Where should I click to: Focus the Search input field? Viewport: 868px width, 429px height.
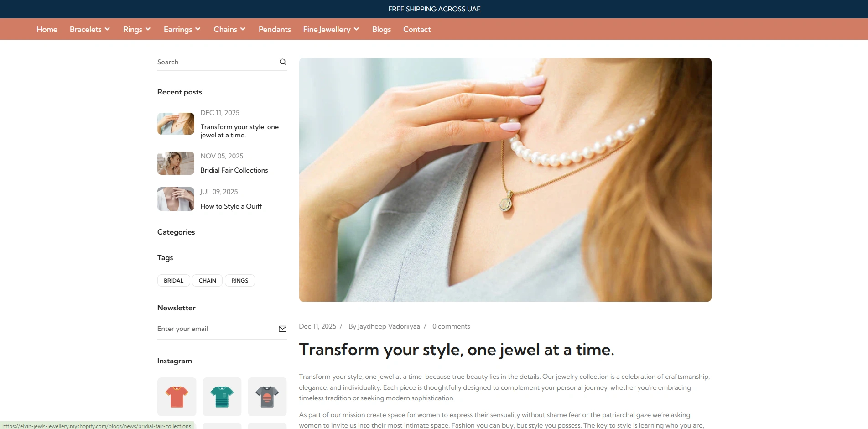(x=217, y=62)
